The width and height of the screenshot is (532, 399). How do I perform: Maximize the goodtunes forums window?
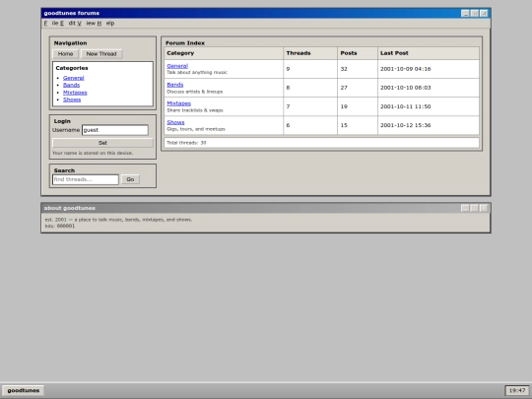[x=475, y=13]
